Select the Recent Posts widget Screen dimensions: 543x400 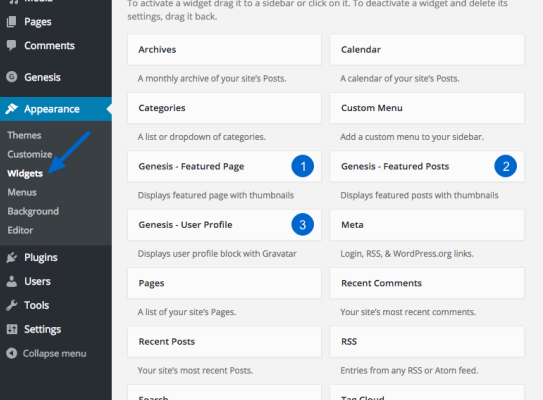click(x=224, y=341)
